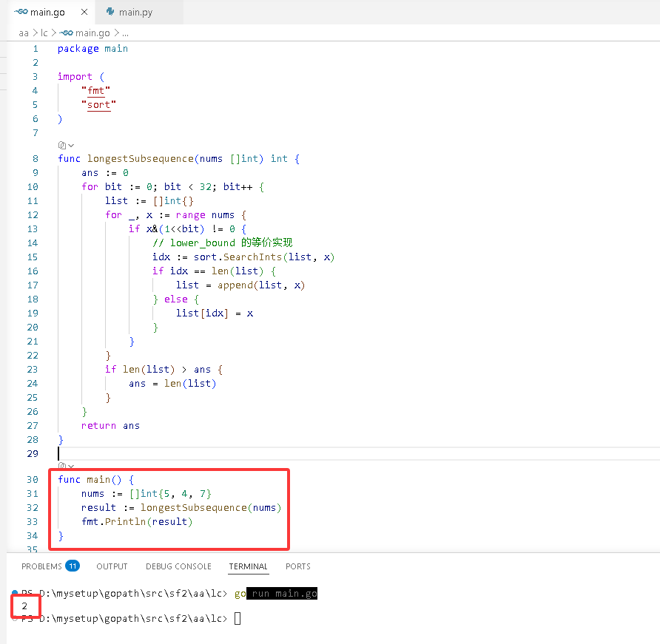Click 'list[idx] = x' statement
Image resolution: width=660 pixels, height=644 pixels.
(x=215, y=313)
